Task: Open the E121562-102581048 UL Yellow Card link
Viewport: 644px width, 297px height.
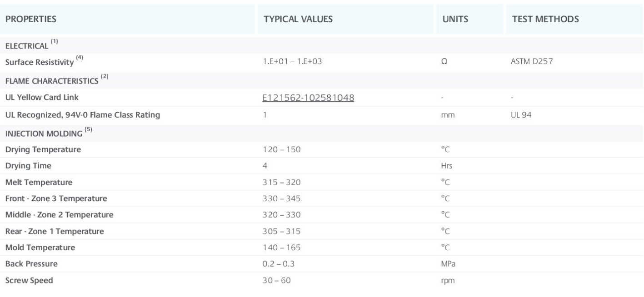Action: (x=308, y=98)
